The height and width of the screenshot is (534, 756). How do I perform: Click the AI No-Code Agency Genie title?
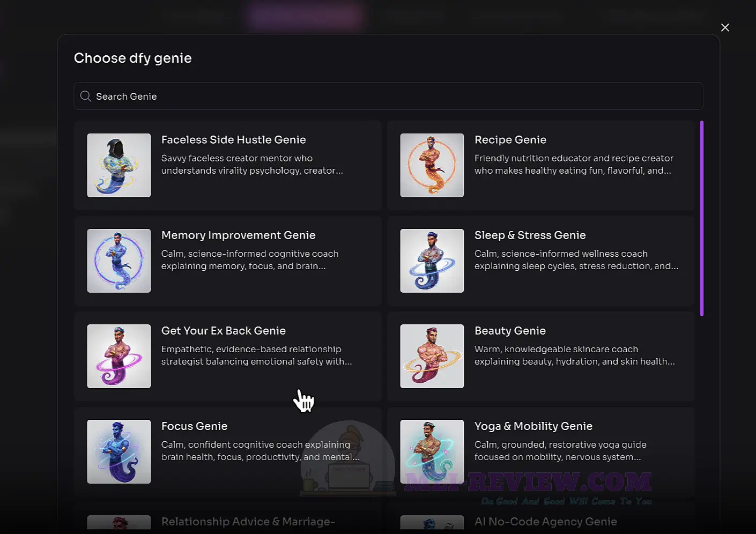pos(546,522)
